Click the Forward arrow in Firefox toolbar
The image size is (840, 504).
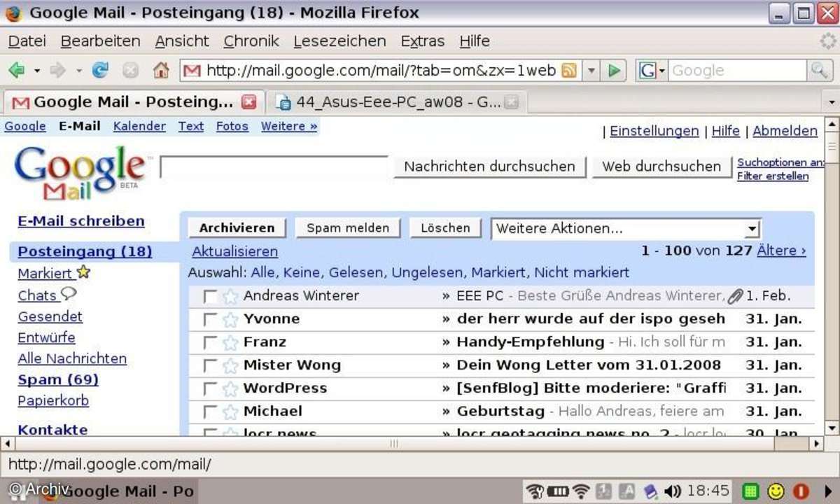pyautogui.click(x=58, y=70)
